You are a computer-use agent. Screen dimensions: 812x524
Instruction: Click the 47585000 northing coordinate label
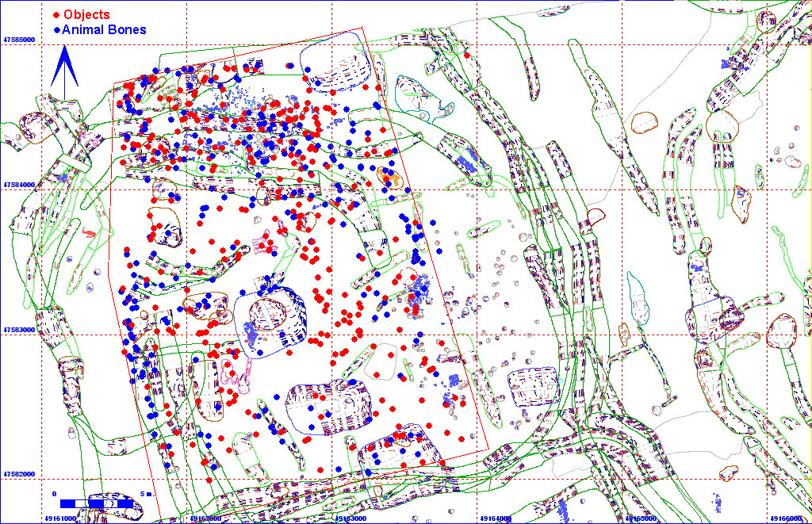tap(21, 39)
